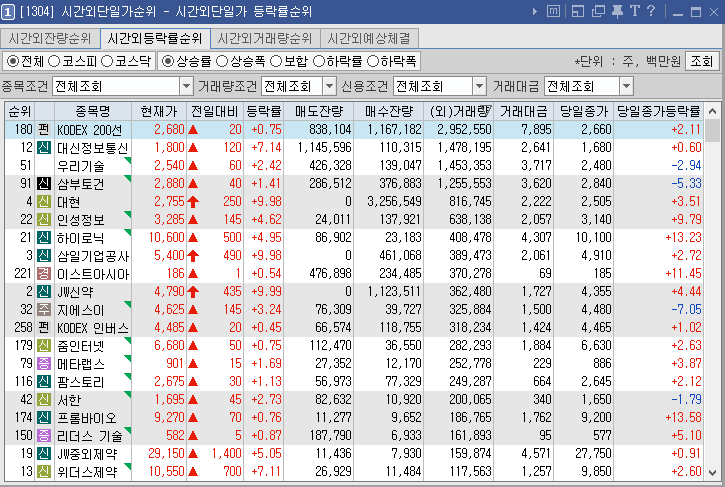Select the 코스닥 radio button
This screenshot has width=725, height=487.
[107, 61]
